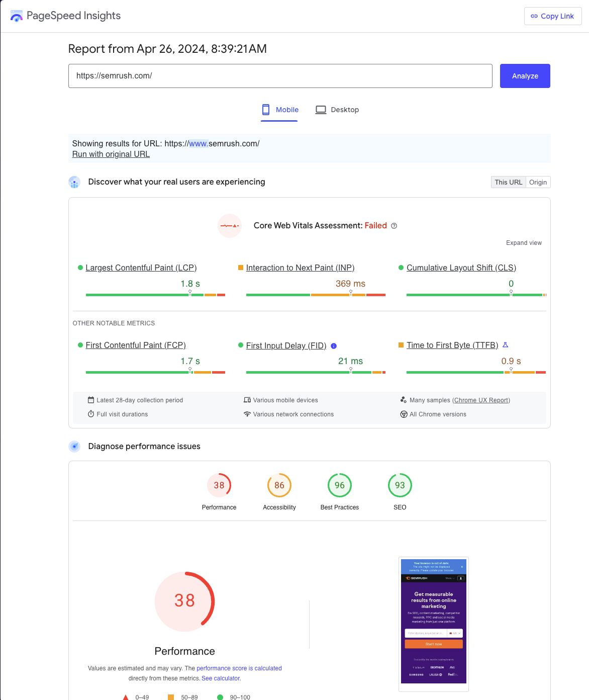The height and width of the screenshot is (700, 589).
Task: Click the TTFB experimental flask icon
Action: (x=506, y=345)
